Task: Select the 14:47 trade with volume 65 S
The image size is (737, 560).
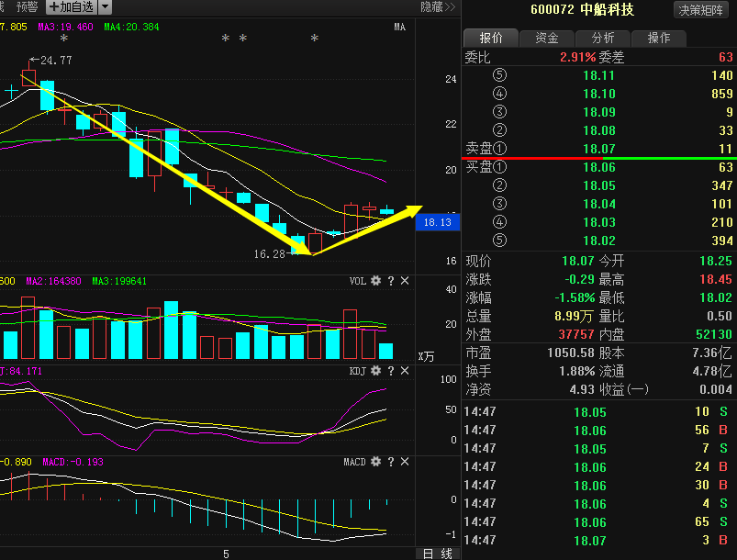Action: tap(597, 522)
